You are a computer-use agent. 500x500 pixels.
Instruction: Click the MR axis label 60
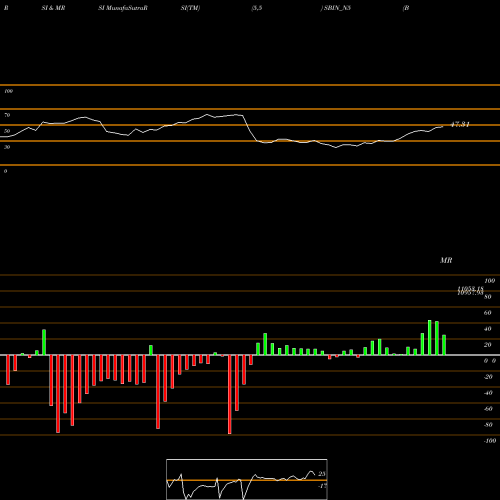pos(488,313)
